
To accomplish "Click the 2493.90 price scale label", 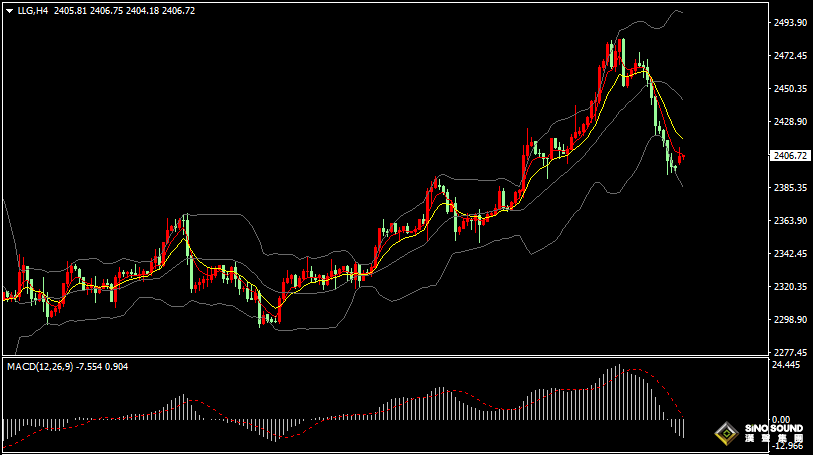I will tap(791, 23).
